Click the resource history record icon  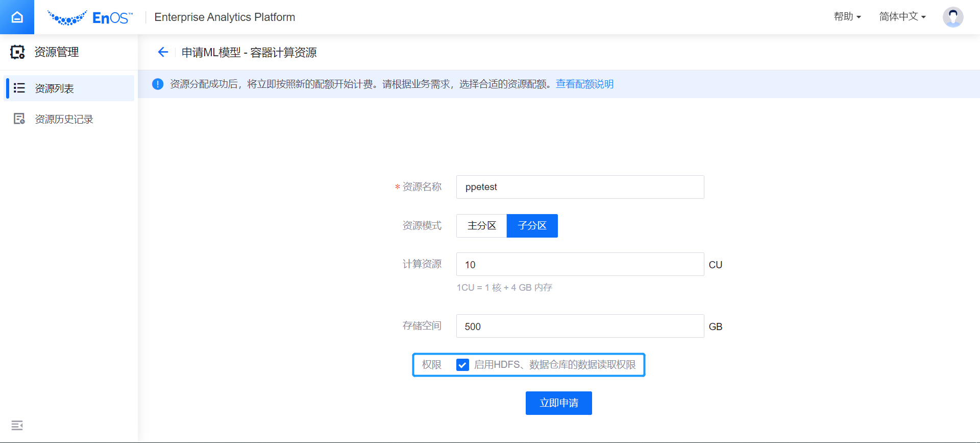click(19, 119)
